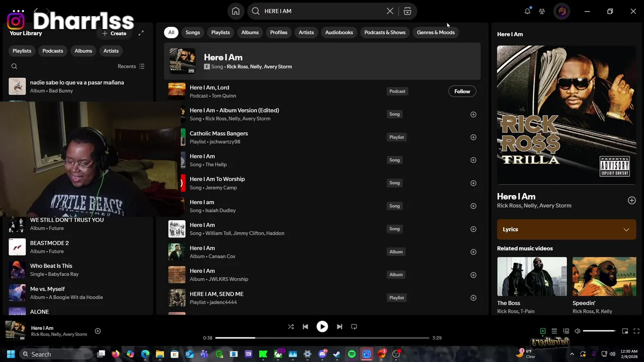
Task: Go to Spotify Home
Action: (x=235, y=11)
